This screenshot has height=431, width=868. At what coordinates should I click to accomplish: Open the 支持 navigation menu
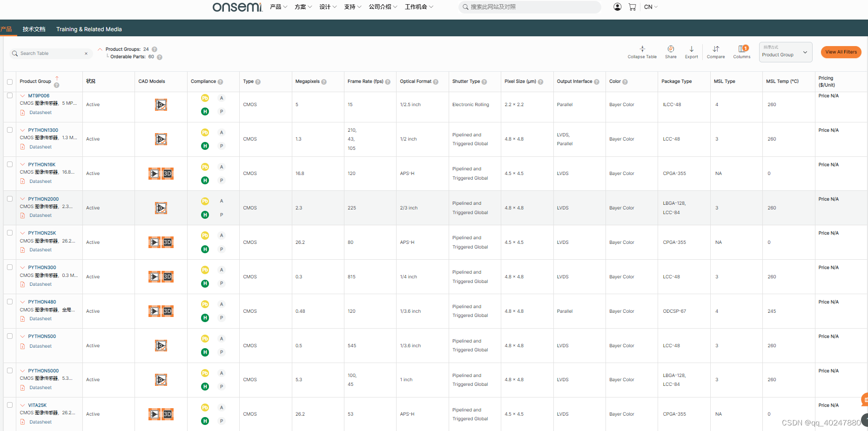(x=352, y=7)
